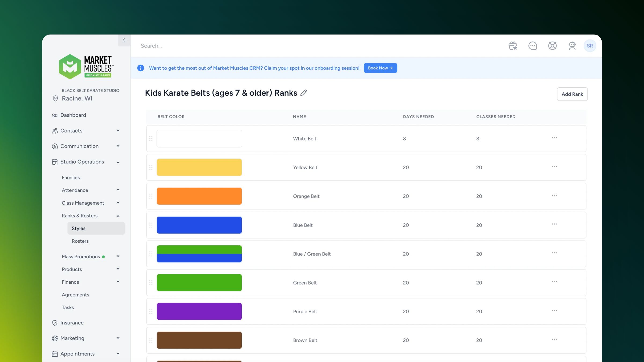Click the lifebuoy help icon
Image resolution: width=644 pixels, height=362 pixels.
552,46
